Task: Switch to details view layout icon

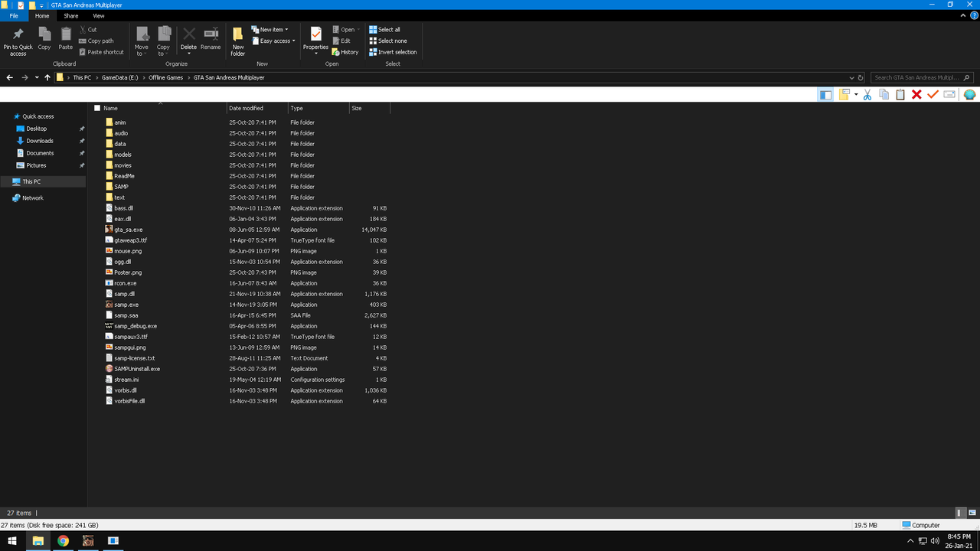Action: tap(960, 513)
